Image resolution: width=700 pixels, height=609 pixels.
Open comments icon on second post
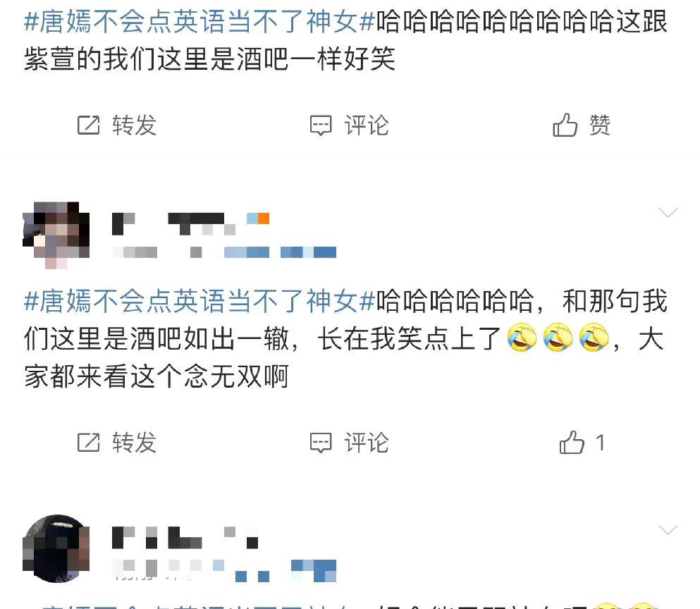[x=321, y=443]
